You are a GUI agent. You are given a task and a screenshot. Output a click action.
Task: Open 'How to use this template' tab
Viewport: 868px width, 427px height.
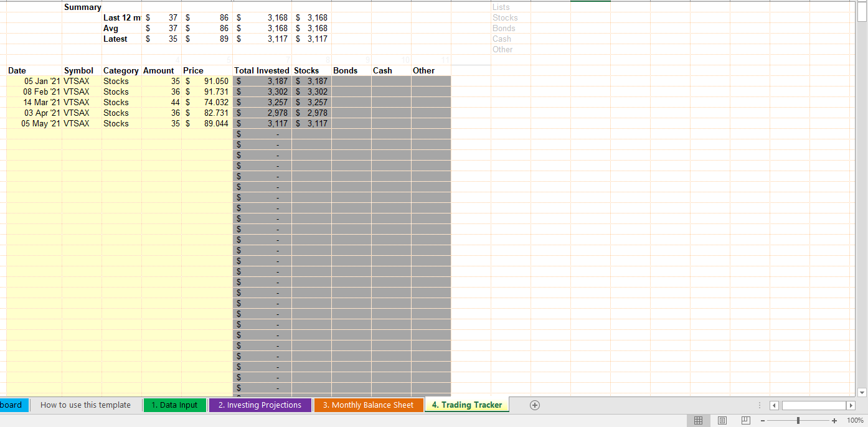click(x=85, y=405)
